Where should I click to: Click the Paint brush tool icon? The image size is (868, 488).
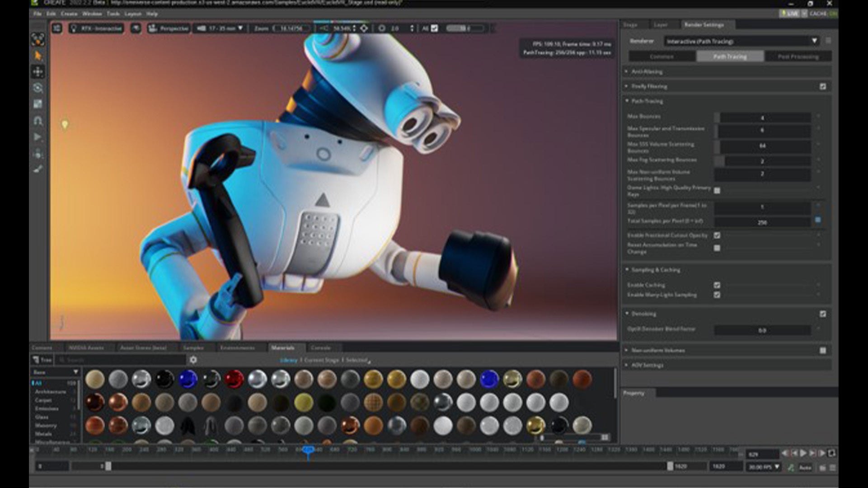[x=38, y=169]
